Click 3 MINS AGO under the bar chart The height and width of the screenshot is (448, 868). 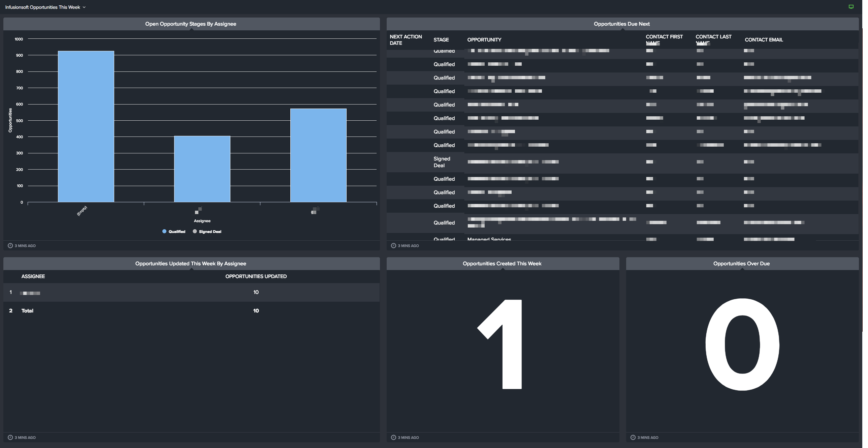tap(25, 246)
